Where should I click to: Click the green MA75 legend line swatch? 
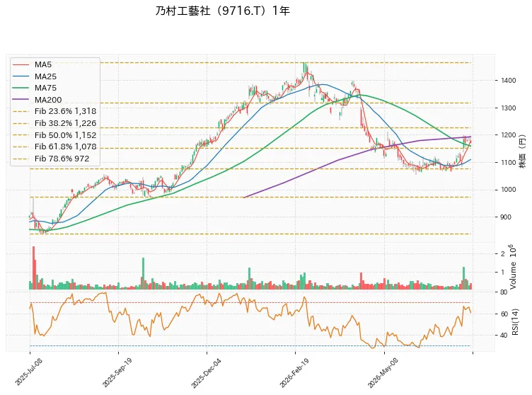pos(21,88)
